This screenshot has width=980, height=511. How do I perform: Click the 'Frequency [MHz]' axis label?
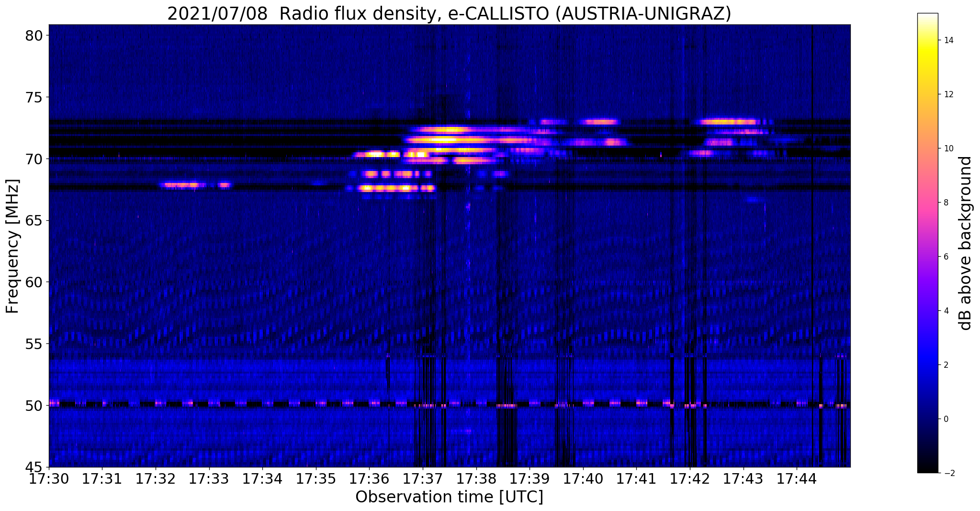pyautogui.click(x=12, y=246)
